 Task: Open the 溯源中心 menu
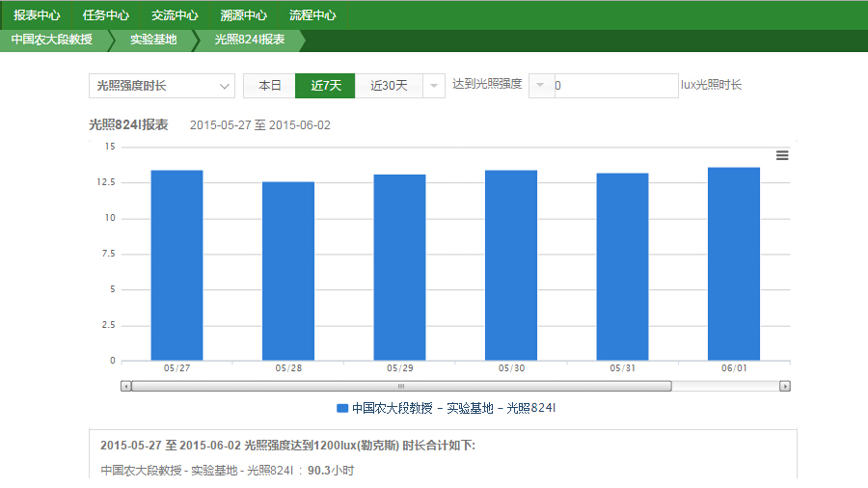click(x=243, y=15)
